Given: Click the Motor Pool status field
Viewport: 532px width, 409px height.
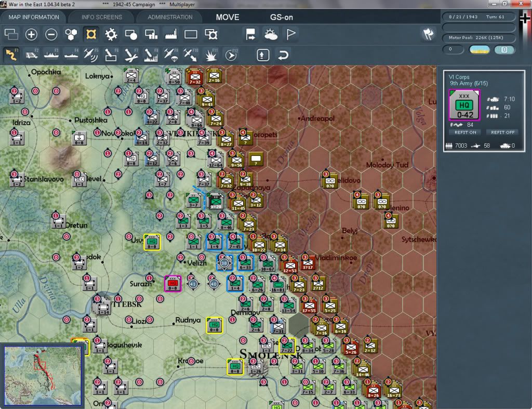Looking at the screenshot, I should tap(478, 37).
